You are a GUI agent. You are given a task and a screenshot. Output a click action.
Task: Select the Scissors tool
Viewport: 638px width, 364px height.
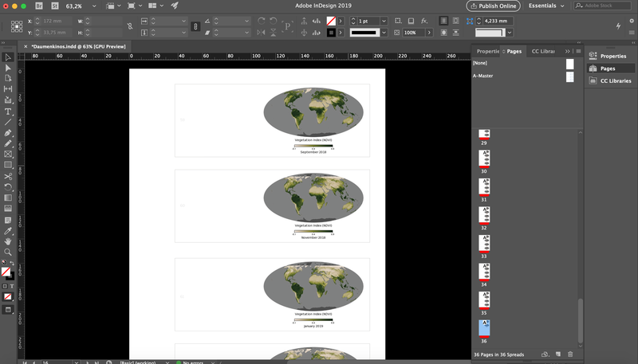click(8, 176)
